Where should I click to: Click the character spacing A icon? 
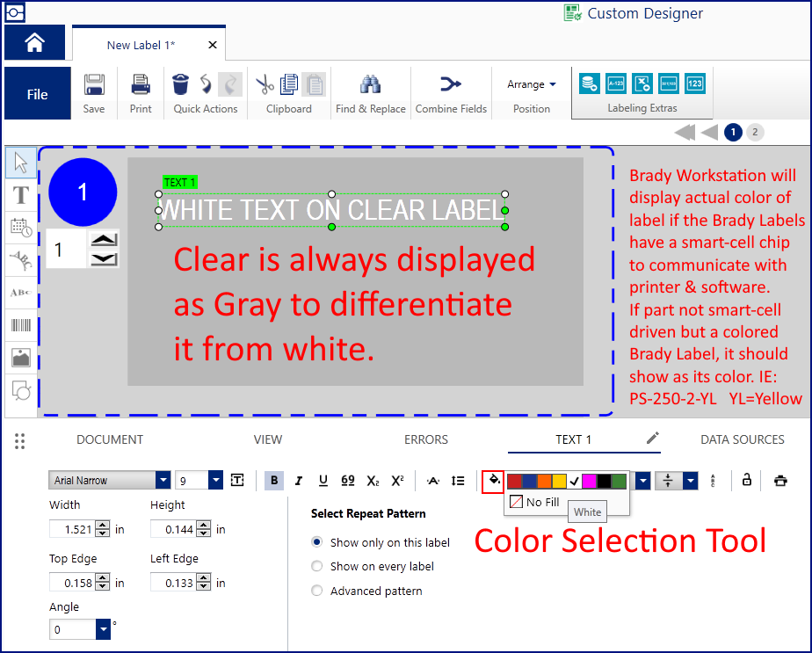pos(433,481)
